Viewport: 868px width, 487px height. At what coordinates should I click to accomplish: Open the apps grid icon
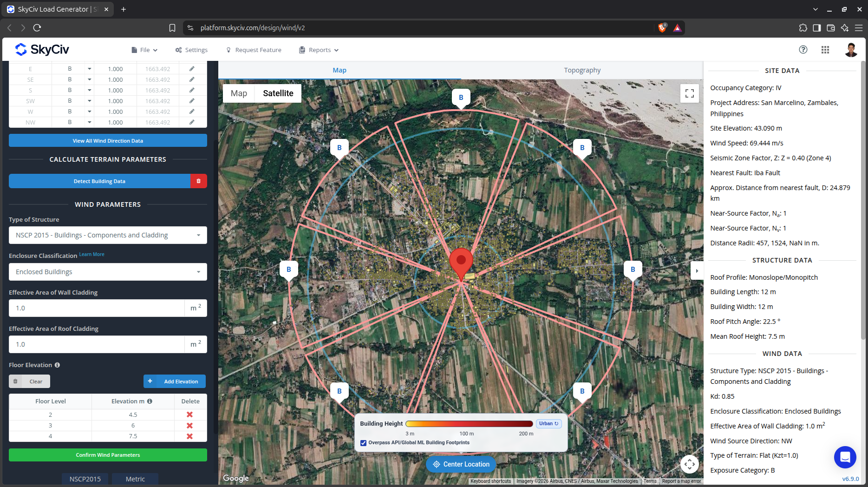(x=825, y=50)
